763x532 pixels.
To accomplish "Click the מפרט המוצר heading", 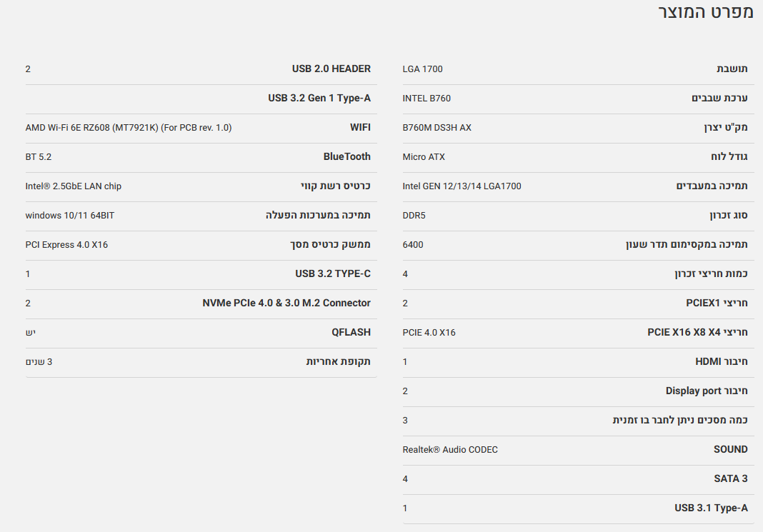I will pos(705,13).
